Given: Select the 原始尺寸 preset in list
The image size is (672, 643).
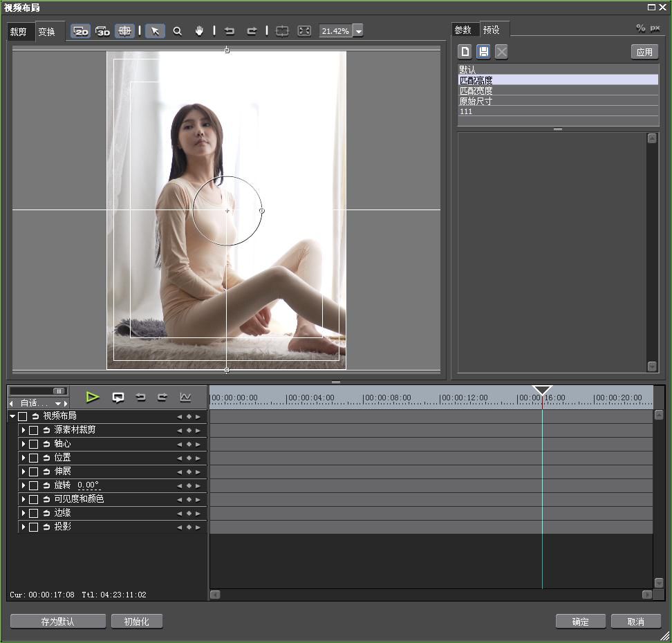Looking at the screenshot, I should tap(476, 101).
